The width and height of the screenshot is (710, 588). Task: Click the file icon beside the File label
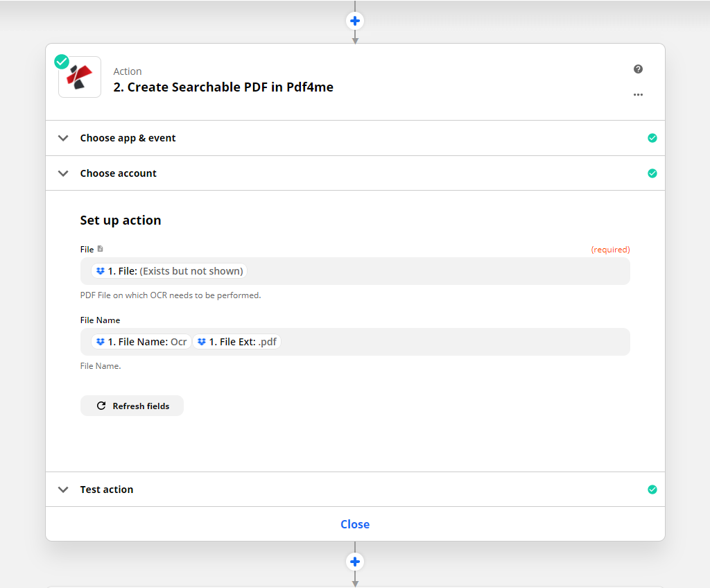[x=101, y=249]
